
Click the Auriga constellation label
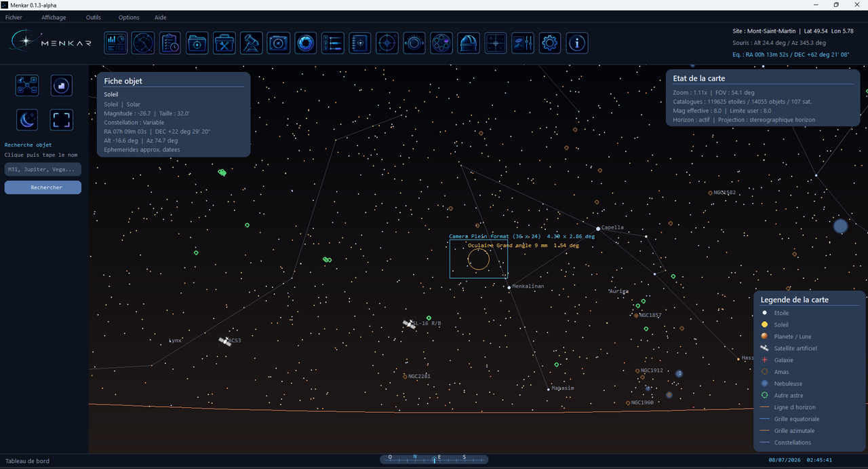[x=619, y=291]
